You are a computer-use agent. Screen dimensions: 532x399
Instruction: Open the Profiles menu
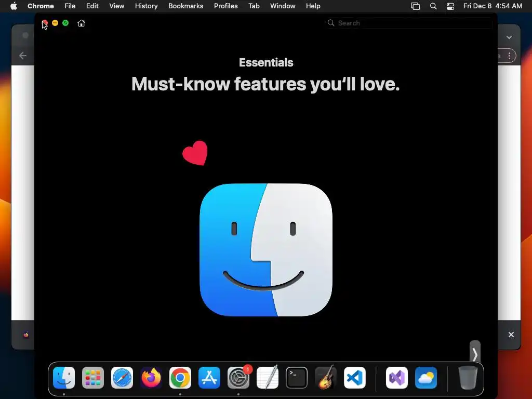225,6
